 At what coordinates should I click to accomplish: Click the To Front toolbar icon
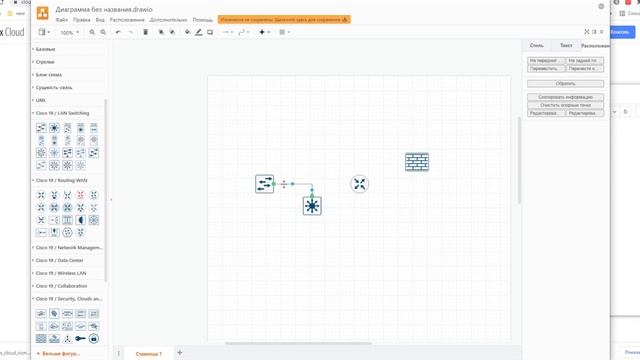[161, 32]
